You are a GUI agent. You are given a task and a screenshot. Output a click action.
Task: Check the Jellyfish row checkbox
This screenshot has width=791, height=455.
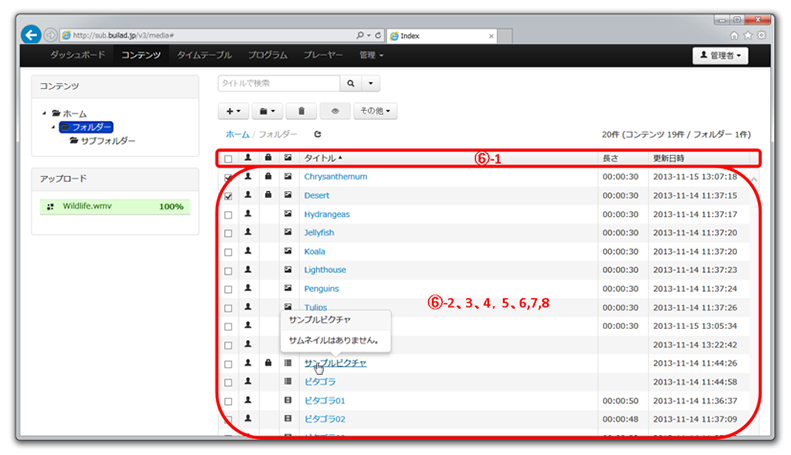228,234
